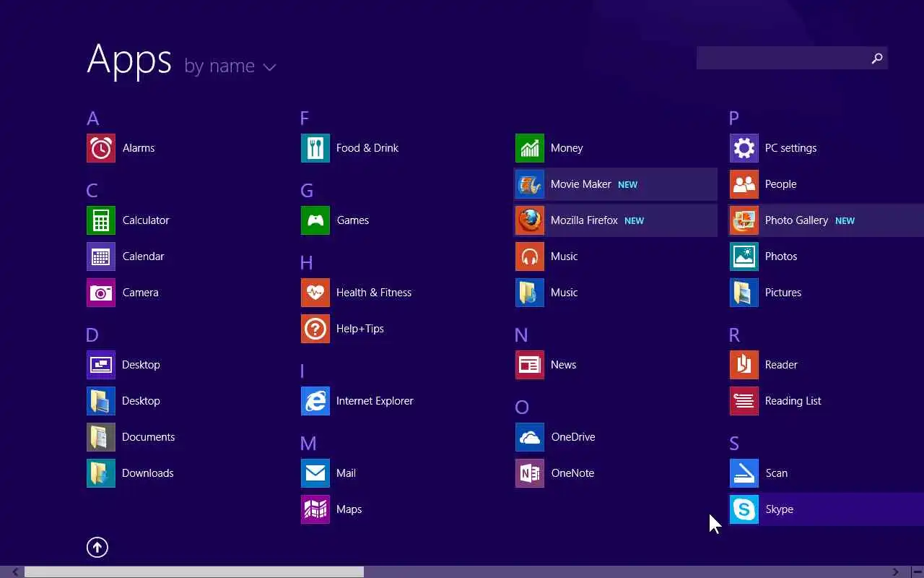Viewport: 924px width, 578px height.
Task: Select the letter G group header
Action: (x=307, y=191)
